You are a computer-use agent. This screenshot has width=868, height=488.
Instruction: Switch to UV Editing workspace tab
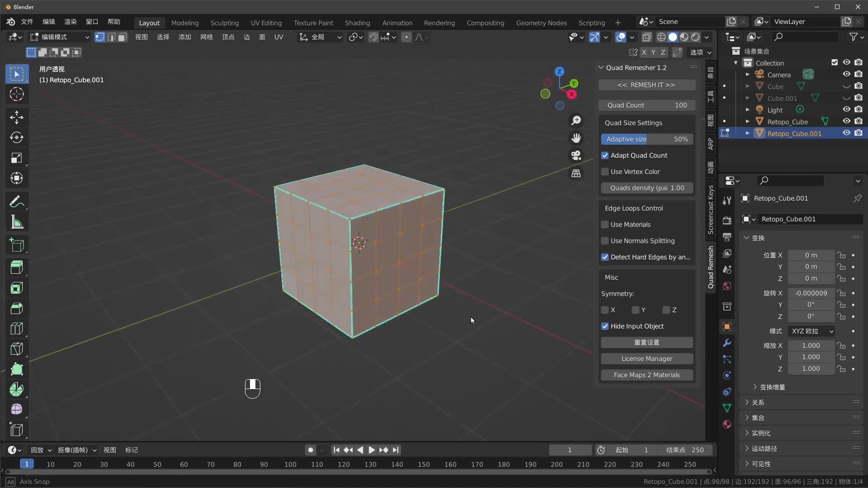(266, 23)
